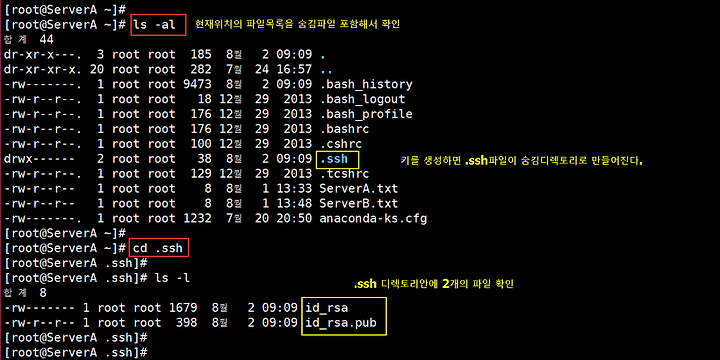Click the .bash_logout file name
720x360 pixels.
coord(362,99)
